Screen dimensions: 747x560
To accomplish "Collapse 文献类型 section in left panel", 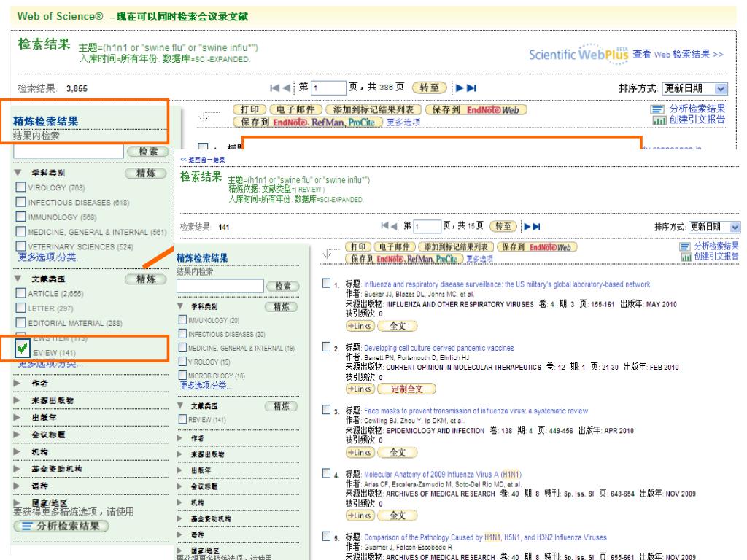I will (x=18, y=279).
